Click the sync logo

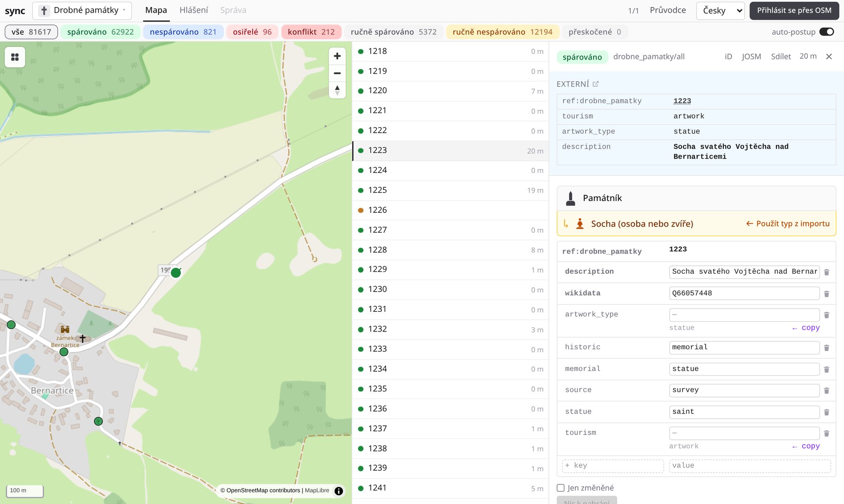[15, 11]
